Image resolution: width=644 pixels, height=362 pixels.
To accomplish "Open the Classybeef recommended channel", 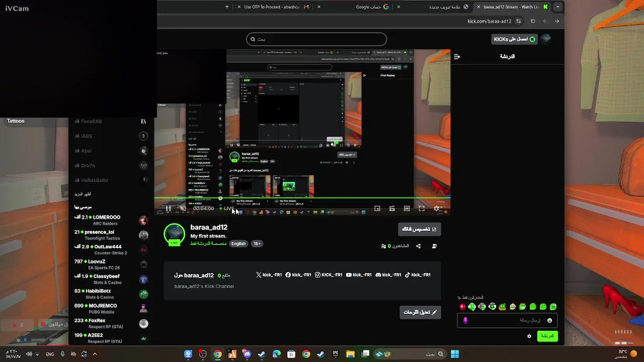I will (x=111, y=279).
